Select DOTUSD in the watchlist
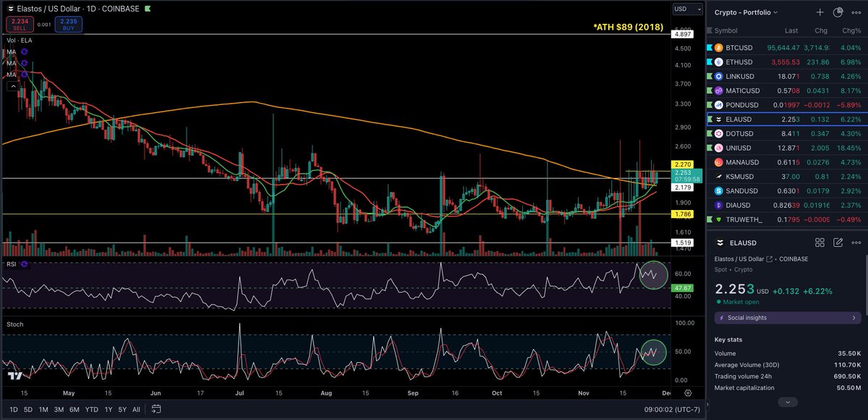This screenshot has width=868, height=420. pos(787,134)
